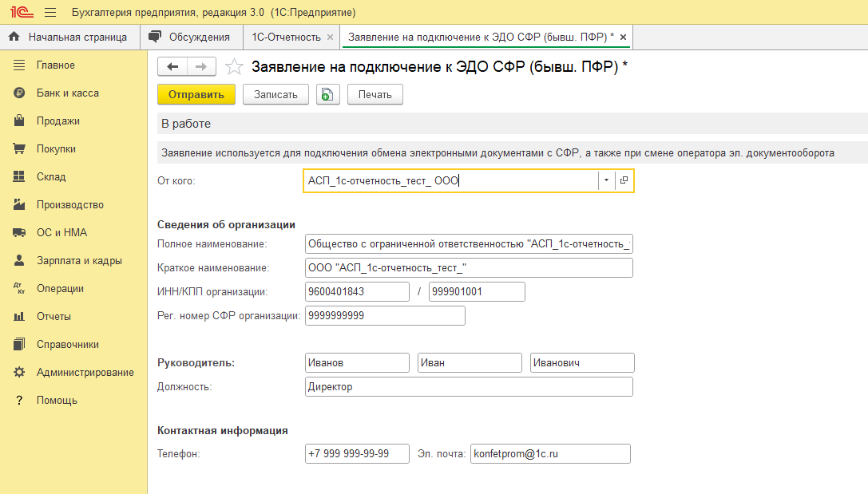The image size is (868, 494).
Task: Open the organization card next to От кого
Action: coord(624,180)
